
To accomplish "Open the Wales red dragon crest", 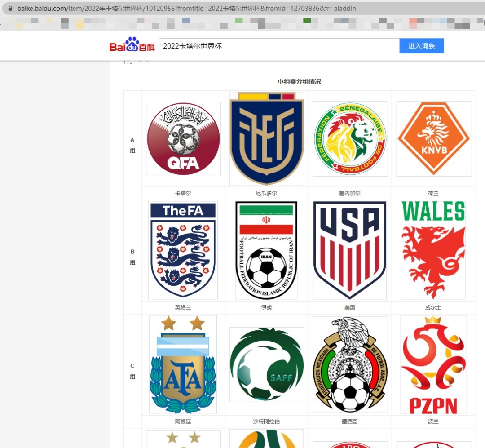I will click(433, 250).
